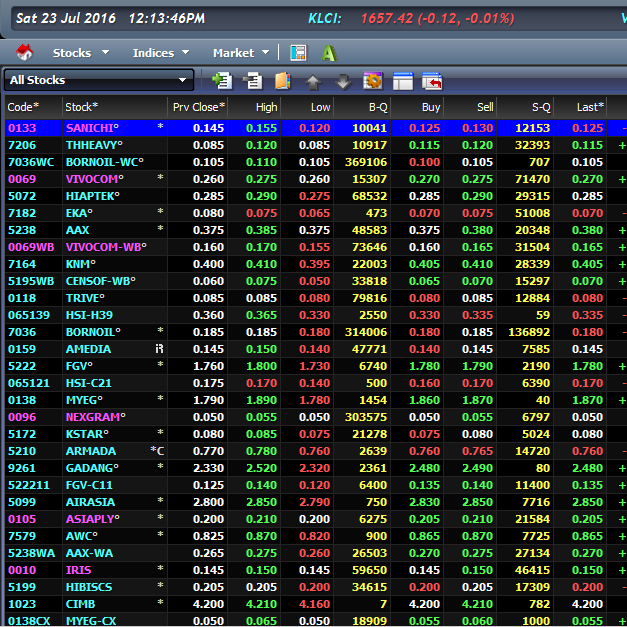Image resolution: width=627 pixels, height=627 pixels.
Task: Sort by the B-Q column header
Action: (362, 107)
